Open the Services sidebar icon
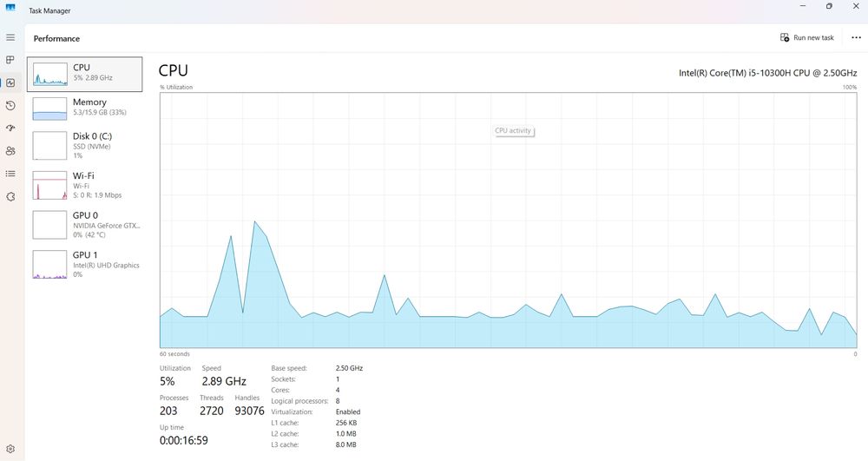The image size is (868, 461). point(10,196)
